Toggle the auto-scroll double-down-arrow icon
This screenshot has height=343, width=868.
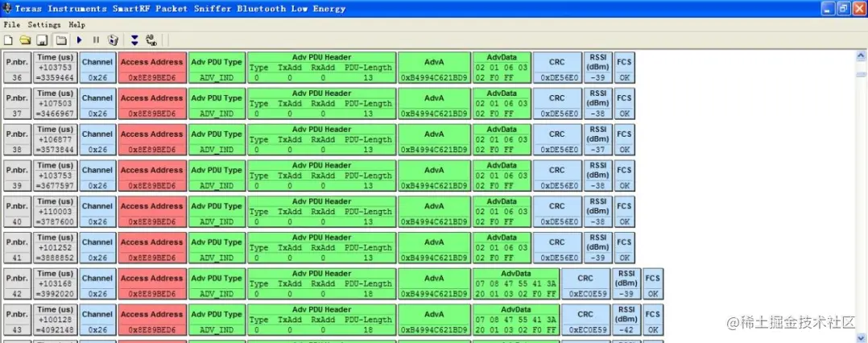click(x=134, y=39)
